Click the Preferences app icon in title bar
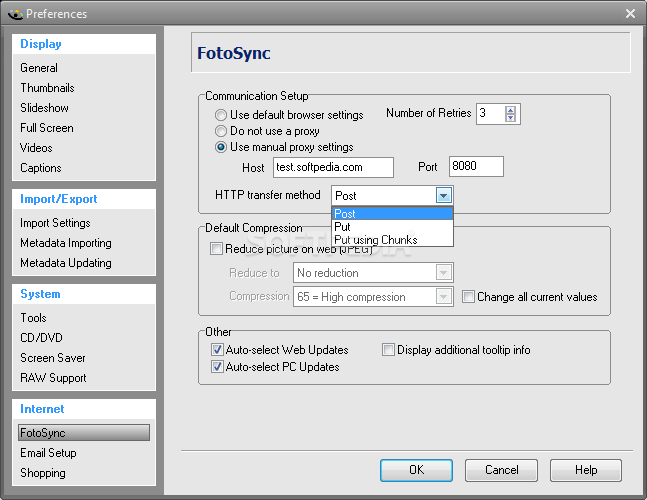 point(16,14)
